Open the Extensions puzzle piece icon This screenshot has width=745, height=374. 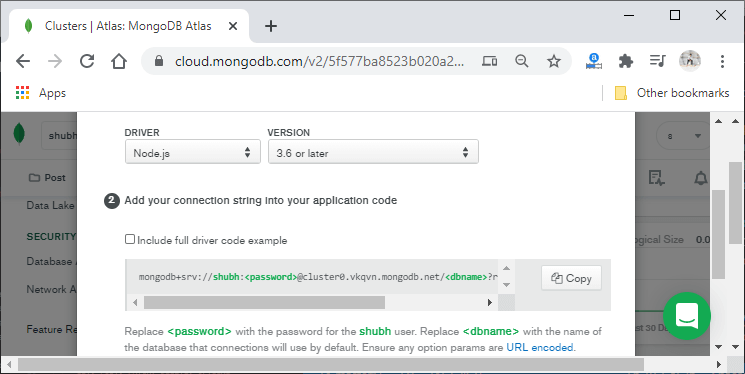[626, 61]
